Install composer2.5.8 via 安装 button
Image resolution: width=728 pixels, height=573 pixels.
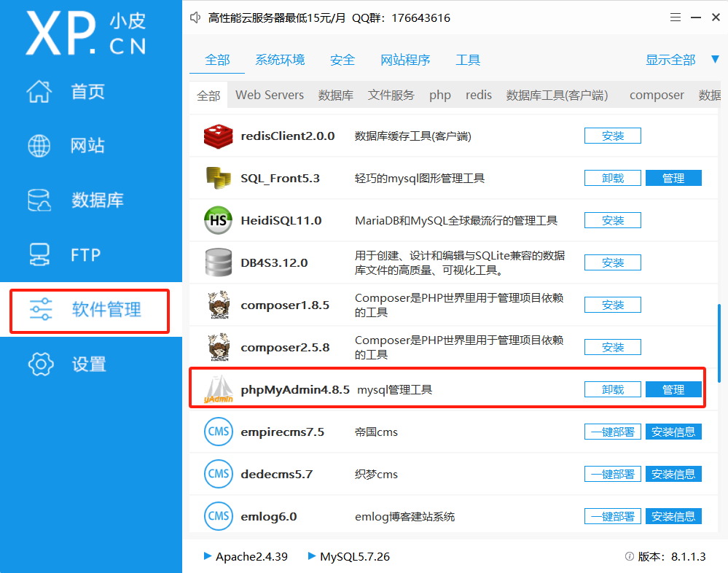[613, 347]
